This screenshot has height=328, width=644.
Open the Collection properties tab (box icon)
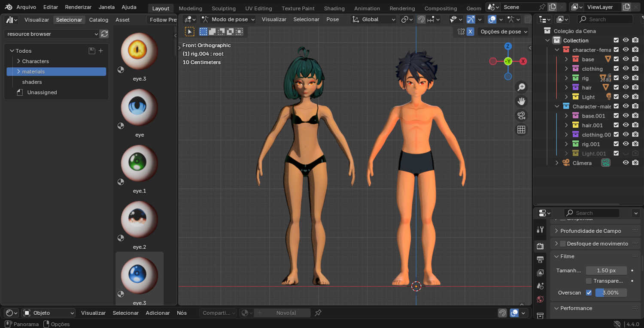click(x=540, y=316)
